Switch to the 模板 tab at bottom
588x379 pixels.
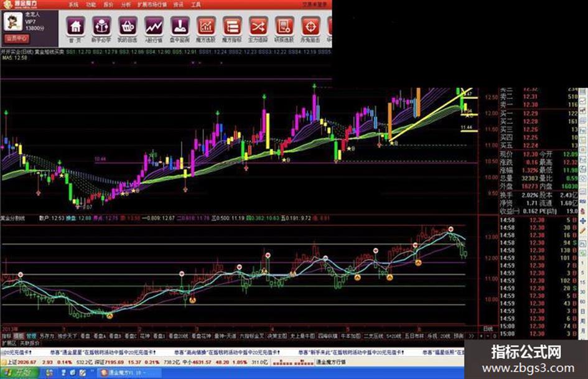click(x=19, y=336)
